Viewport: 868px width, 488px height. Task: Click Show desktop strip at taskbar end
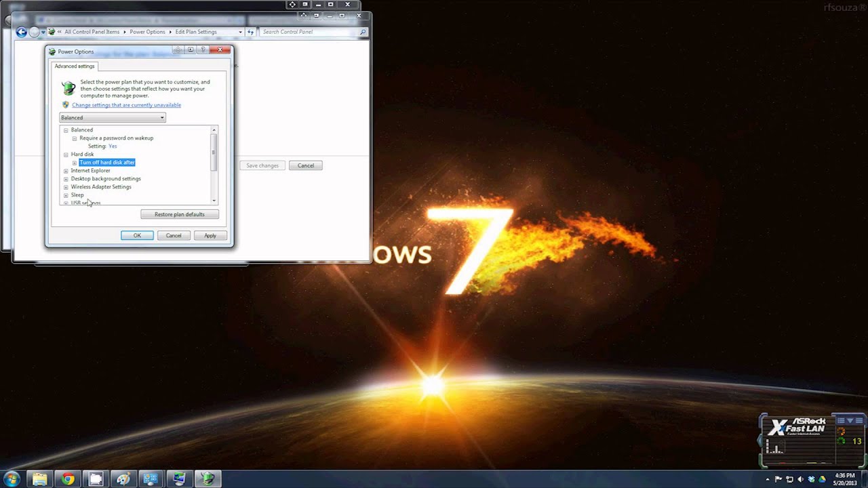pyautogui.click(x=864, y=479)
